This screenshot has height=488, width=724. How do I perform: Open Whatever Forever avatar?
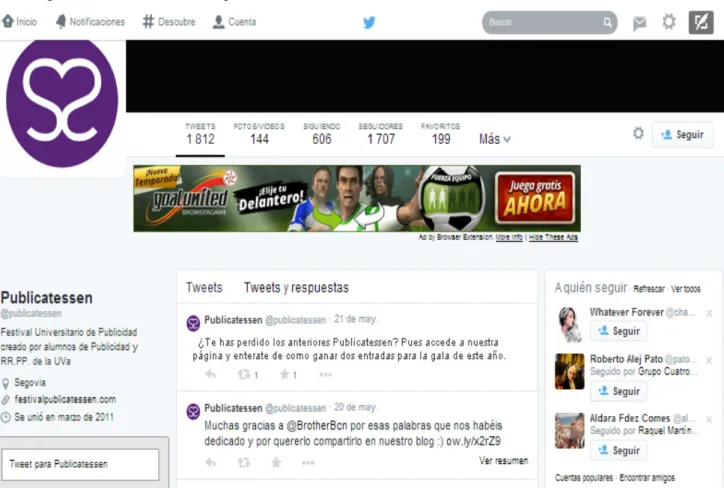click(569, 324)
